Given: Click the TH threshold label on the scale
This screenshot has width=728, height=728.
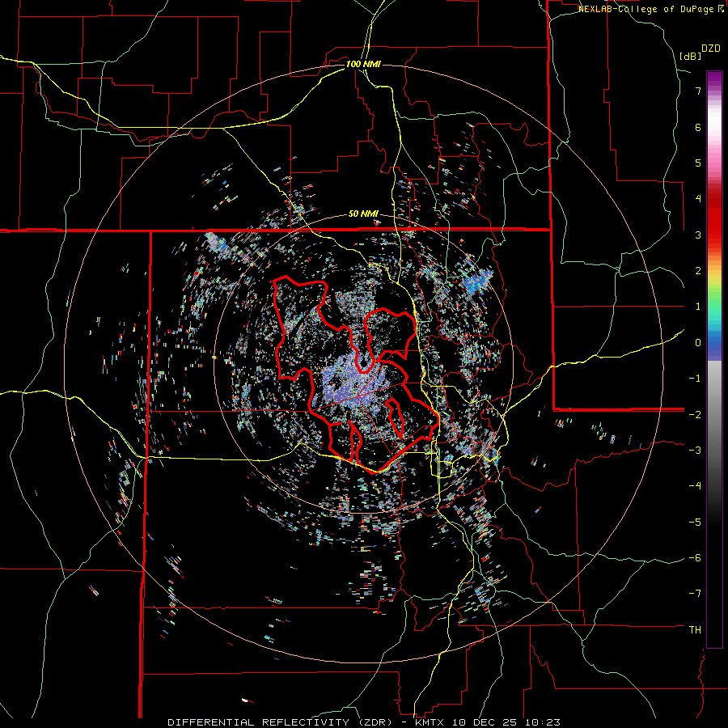Looking at the screenshot, I should point(695,630).
